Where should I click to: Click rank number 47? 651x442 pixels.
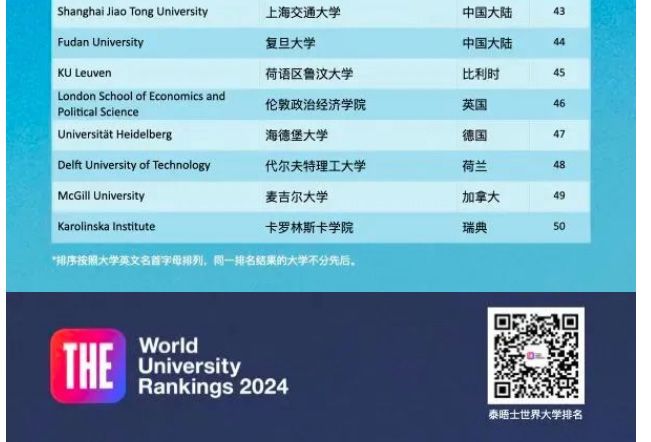coord(559,134)
